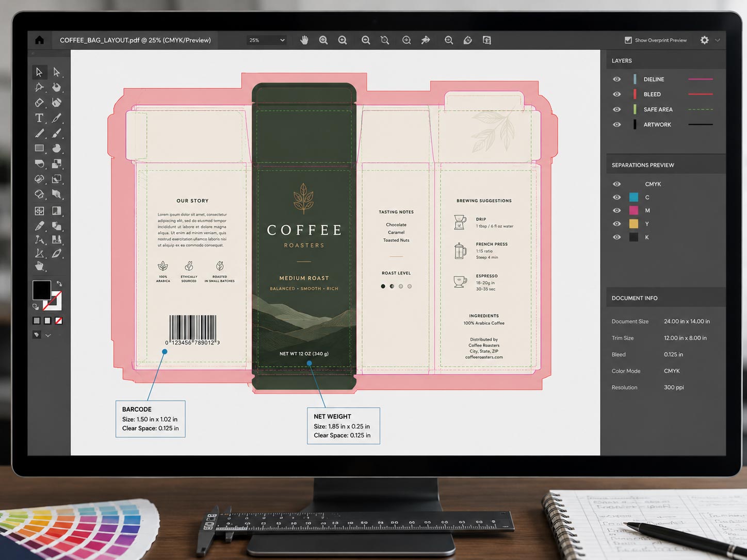This screenshot has height=560, width=747.
Task: Select the Eraser tool in left toolbar
Action: click(39, 103)
